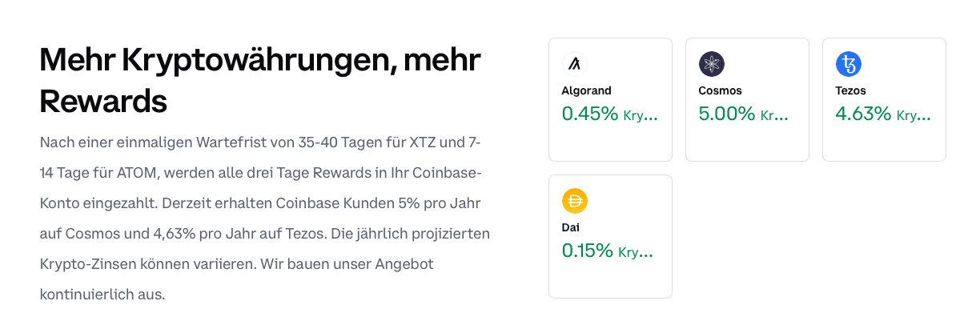
Task: Click the truncated Kry... text in Tezos card
Action: click(914, 116)
